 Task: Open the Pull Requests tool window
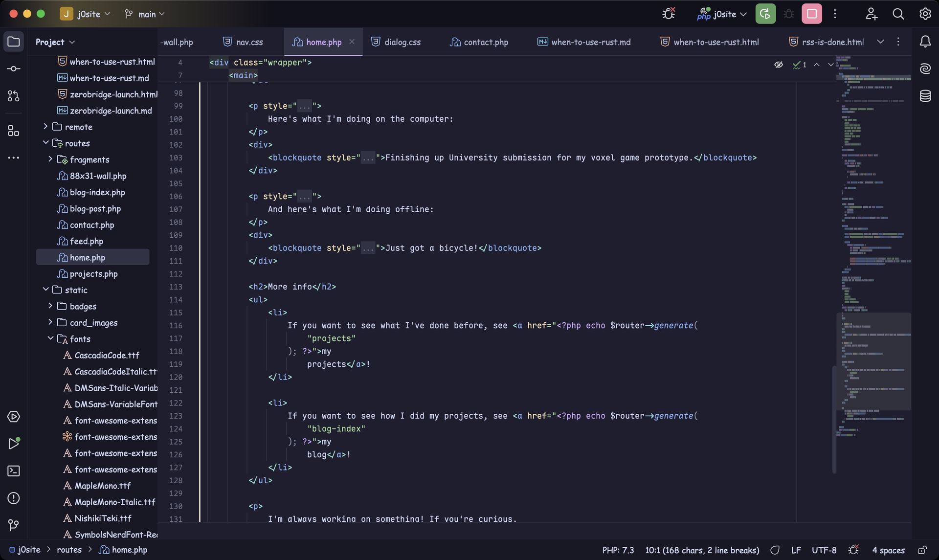pyautogui.click(x=13, y=96)
